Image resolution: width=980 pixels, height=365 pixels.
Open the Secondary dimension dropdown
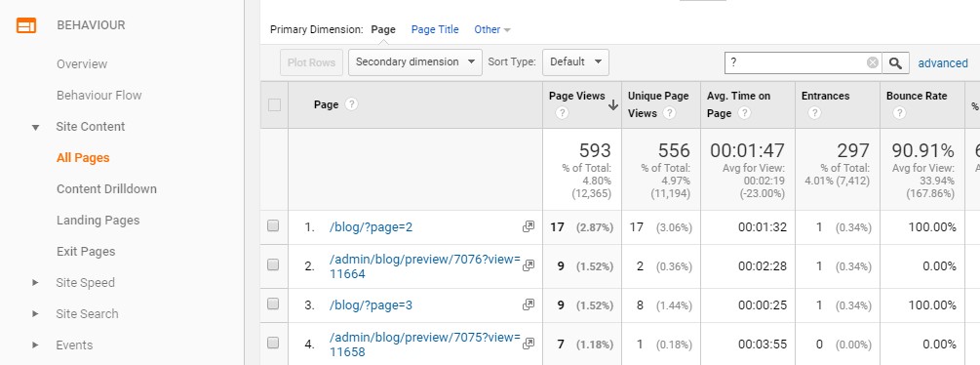pos(415,62)
